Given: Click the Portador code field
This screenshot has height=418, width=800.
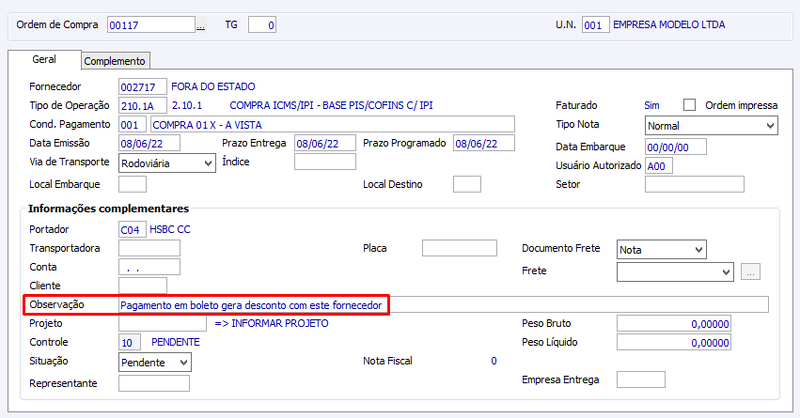Looking at the screenshot, I should (133, 230).
